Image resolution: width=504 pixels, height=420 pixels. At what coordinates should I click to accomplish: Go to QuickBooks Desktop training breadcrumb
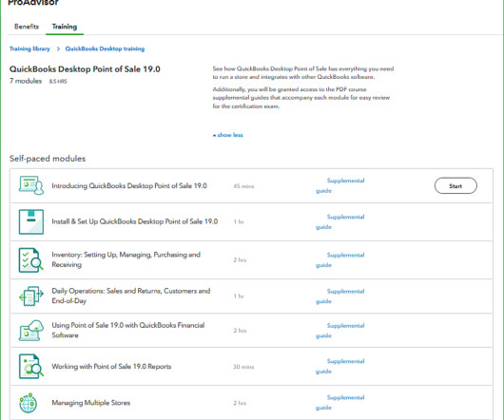[105, 48]
